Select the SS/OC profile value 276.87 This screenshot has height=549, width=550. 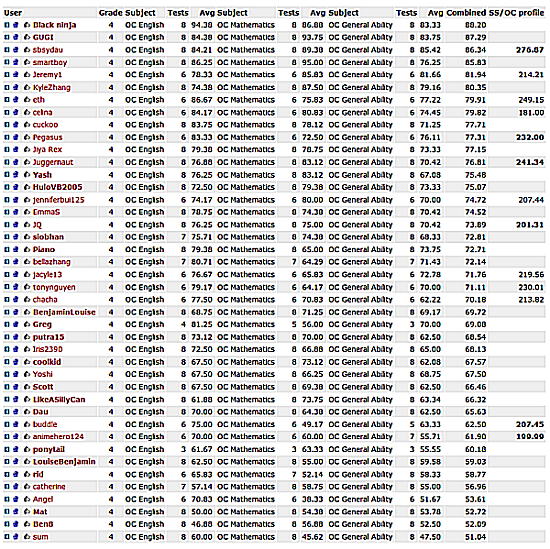tap(530, 50)
